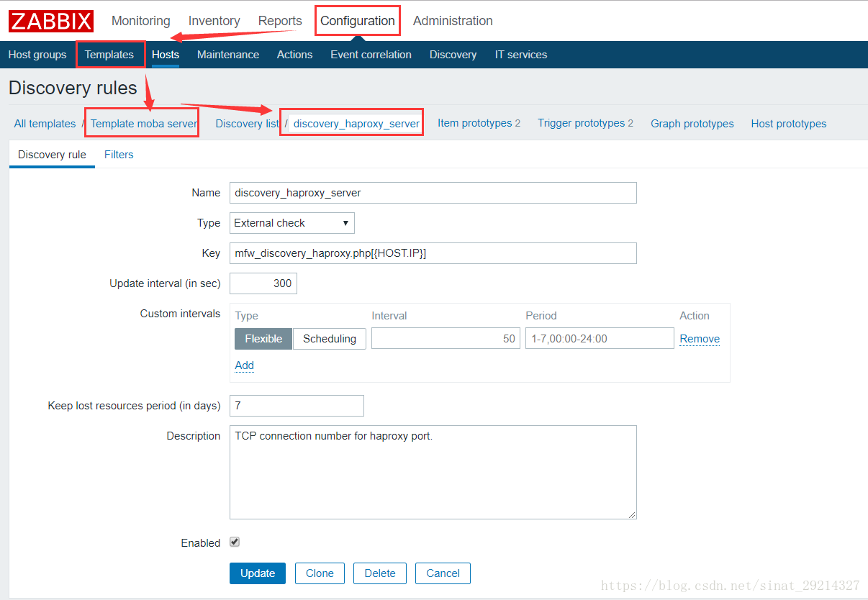This screenshot has width=868, height=600.
Task: Open IT services section
Action: point(521,55)
